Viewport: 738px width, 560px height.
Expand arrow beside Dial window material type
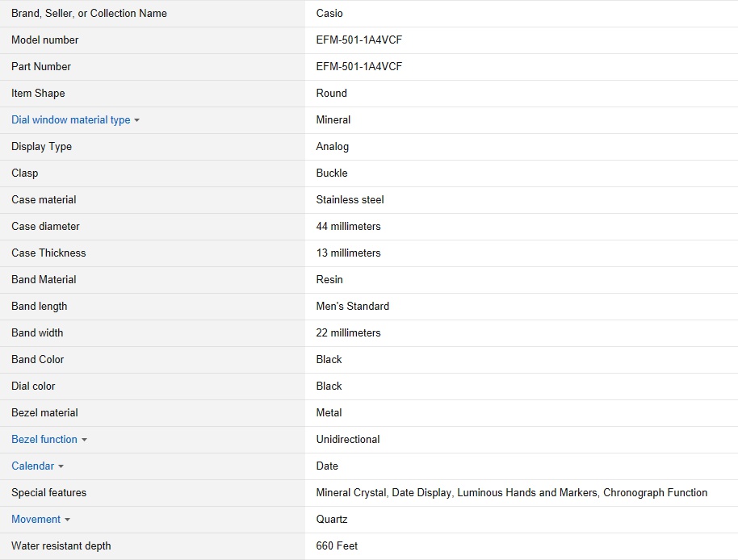point(136,121)
